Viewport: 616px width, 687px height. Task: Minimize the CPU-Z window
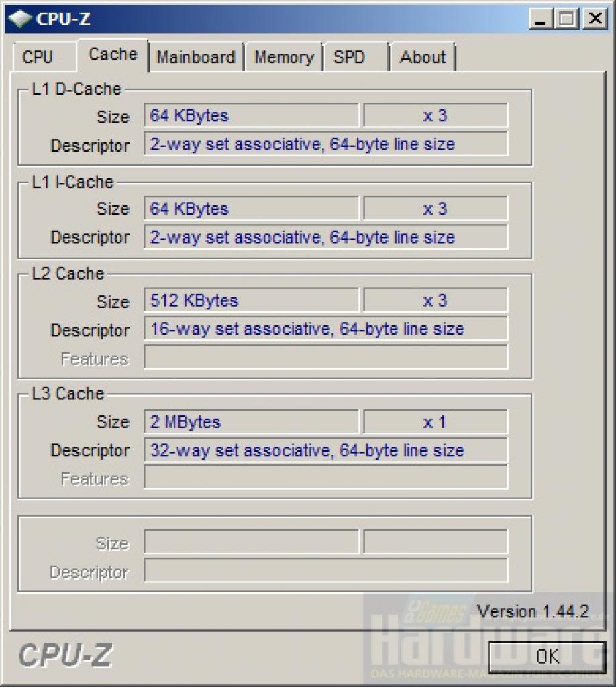coord(542,19)
